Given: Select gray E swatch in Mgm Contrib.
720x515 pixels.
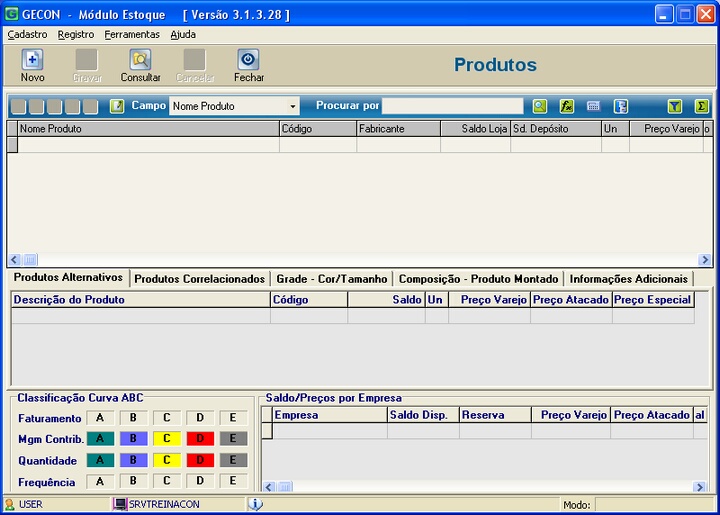Looking at the screenshot, I should (x=233, y=438).
